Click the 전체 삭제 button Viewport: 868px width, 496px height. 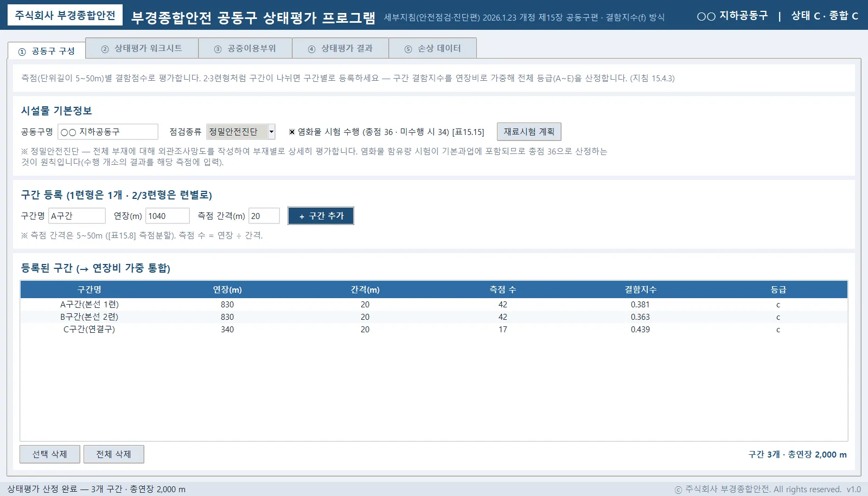point(114,454)
